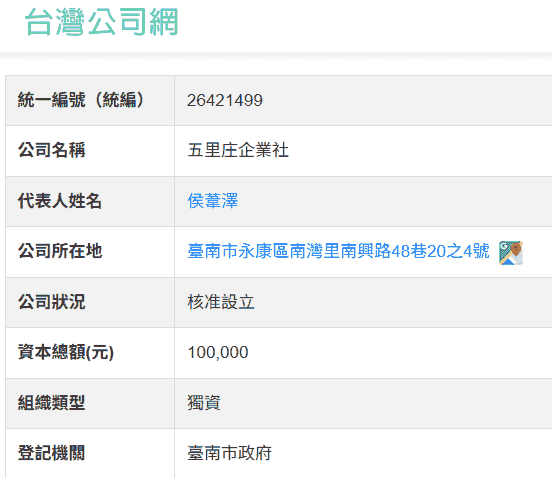The width and height of the screenshot is (552, 478).
Task: Click the 公司狀況 label cell
Action: 90,302
